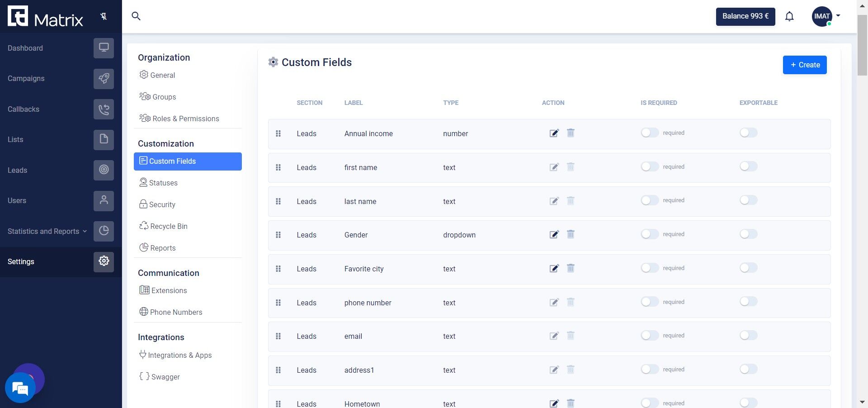Viewport: 868px width, 408px height.
Task: Enable required for Annual income
Action: [x=650, y=133]
